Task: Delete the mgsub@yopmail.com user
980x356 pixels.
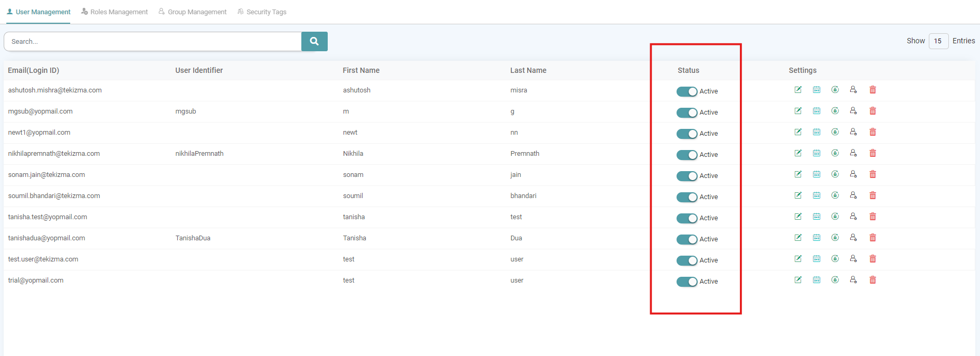Action: coord(872,111)
